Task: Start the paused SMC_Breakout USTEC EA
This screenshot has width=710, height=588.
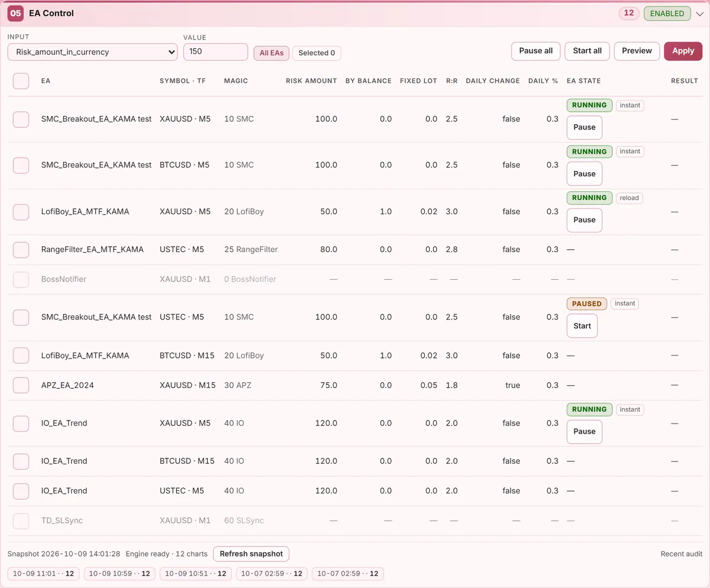Action: click(x=582, y=326)
